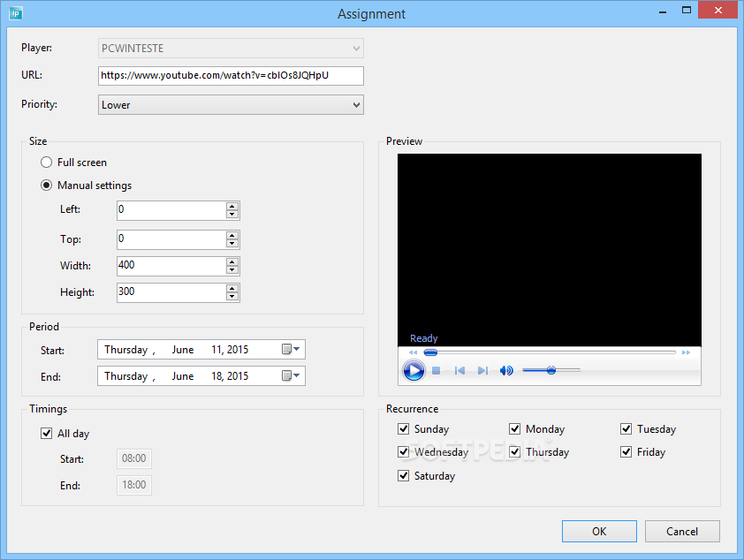The image size is (744, 560).
Task: Toggle the Saturday recurrence checkbox
Action: [403, 475]
